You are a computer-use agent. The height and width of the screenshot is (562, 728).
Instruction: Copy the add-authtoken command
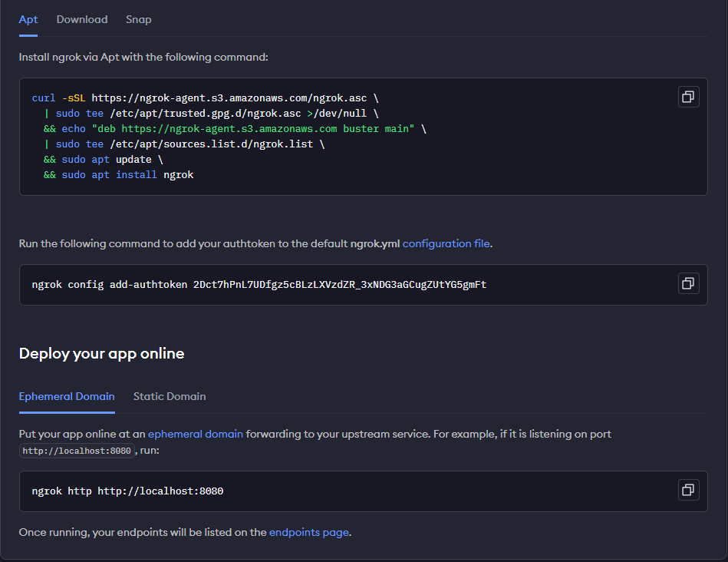tap(688, 283)
